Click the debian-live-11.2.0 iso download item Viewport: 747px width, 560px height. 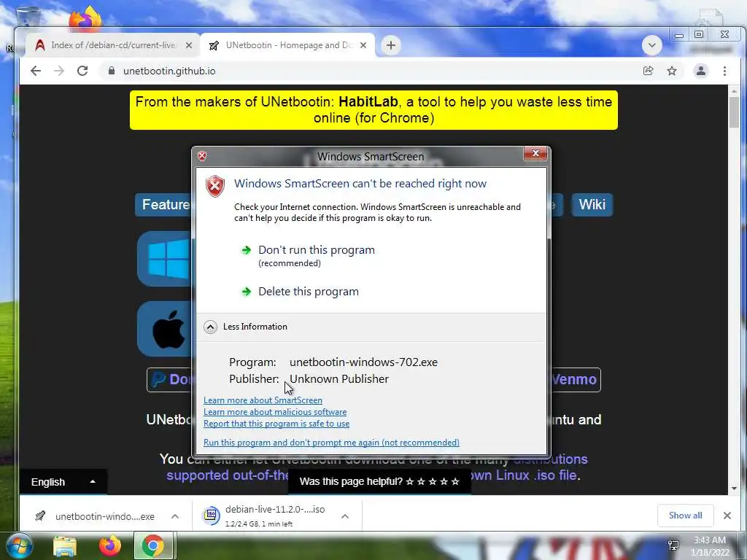point(267,516)
